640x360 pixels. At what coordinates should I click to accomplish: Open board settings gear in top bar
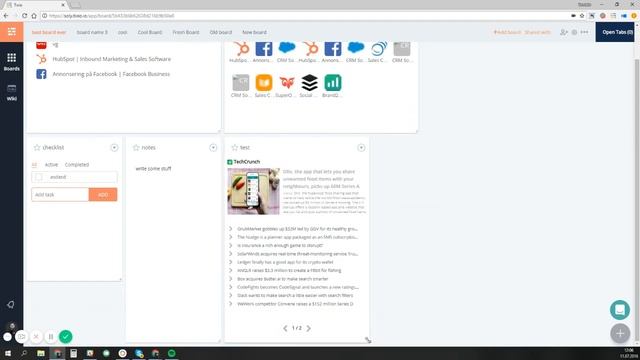tap(574, 32)
